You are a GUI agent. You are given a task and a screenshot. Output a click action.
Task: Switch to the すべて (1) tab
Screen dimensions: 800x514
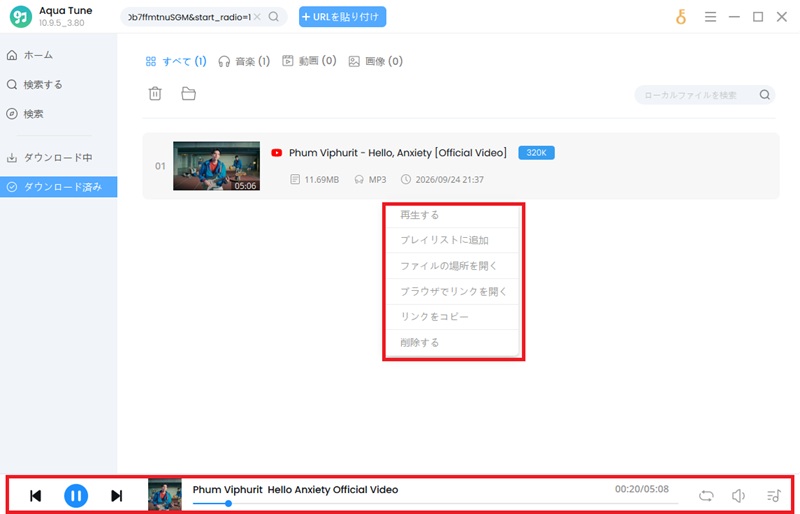[x=176, y=61]
